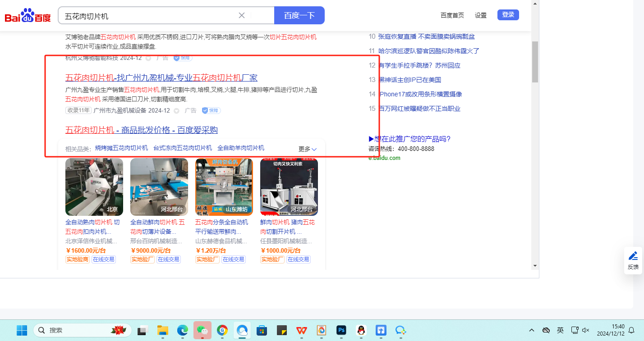Click the page vertical scrollbar thumb
This screenshot has height=341, width=644.
click(x=535, y=62)
